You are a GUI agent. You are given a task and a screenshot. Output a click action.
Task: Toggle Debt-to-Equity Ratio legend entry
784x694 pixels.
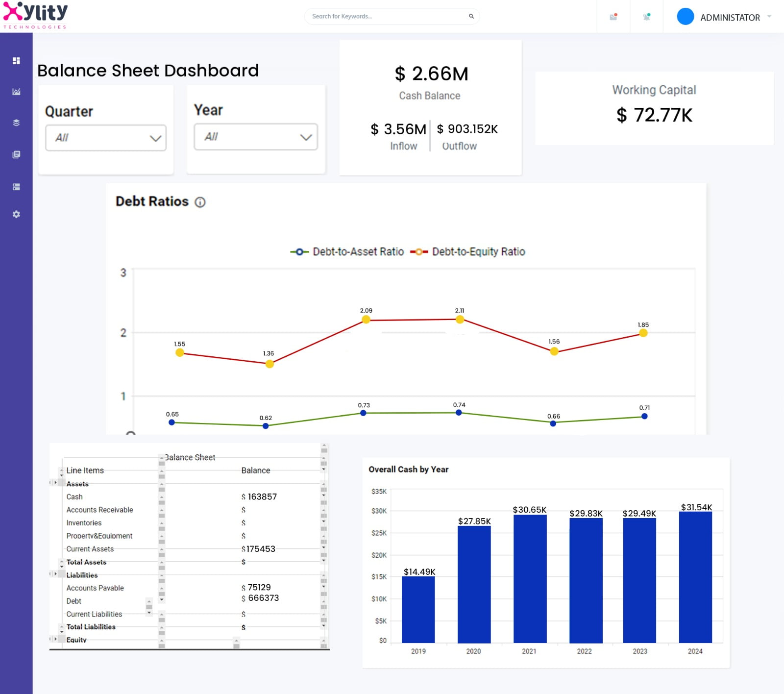(x=467, y=252)
